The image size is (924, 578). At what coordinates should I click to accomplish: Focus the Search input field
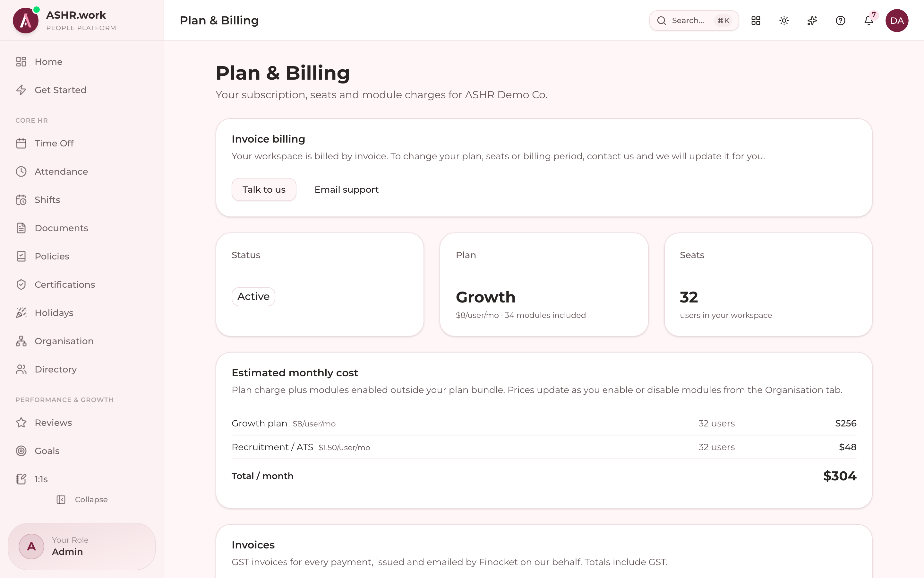694,21
